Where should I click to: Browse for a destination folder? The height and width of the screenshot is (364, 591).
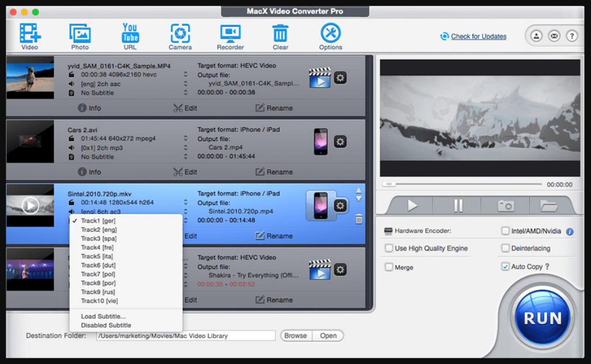click(296, 336)
